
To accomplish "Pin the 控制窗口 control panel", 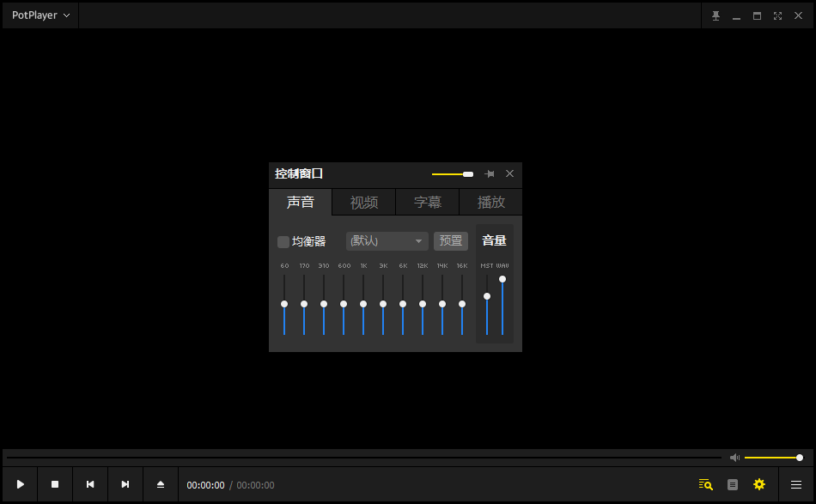I will pos(490,173).
